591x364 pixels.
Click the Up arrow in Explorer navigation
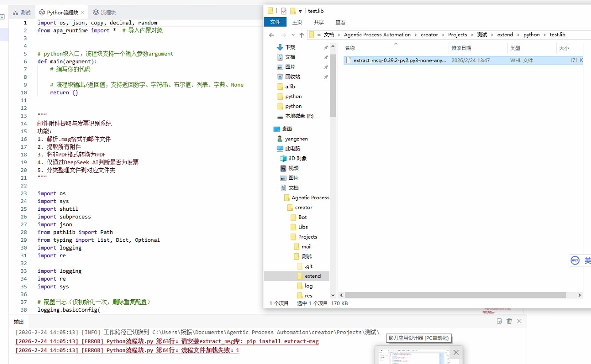(301, 35)
